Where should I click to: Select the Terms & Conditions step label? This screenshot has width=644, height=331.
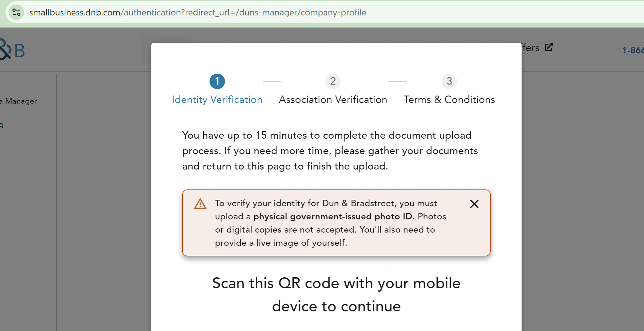[449, 100]
